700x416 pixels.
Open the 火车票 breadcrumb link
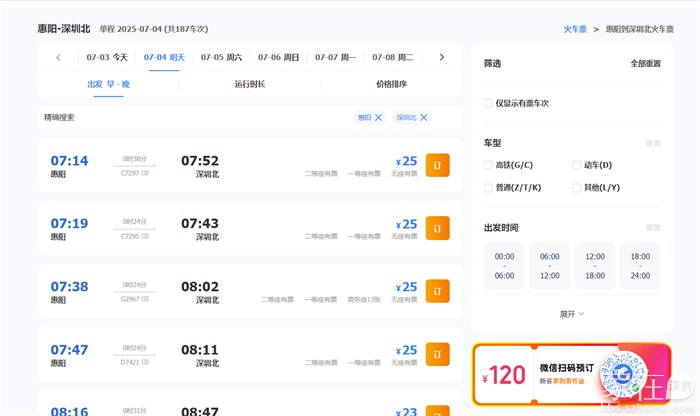[x=575, y=30]
